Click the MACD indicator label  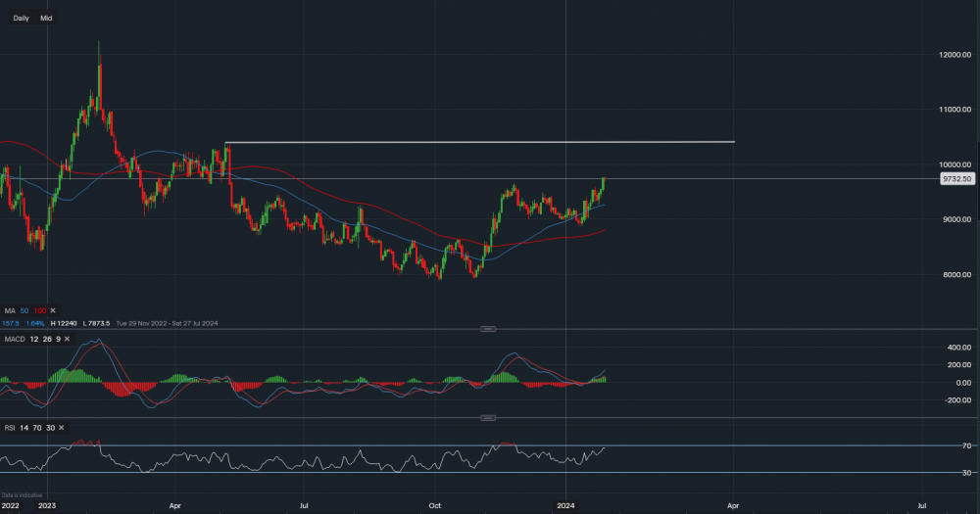coord(14,339)
